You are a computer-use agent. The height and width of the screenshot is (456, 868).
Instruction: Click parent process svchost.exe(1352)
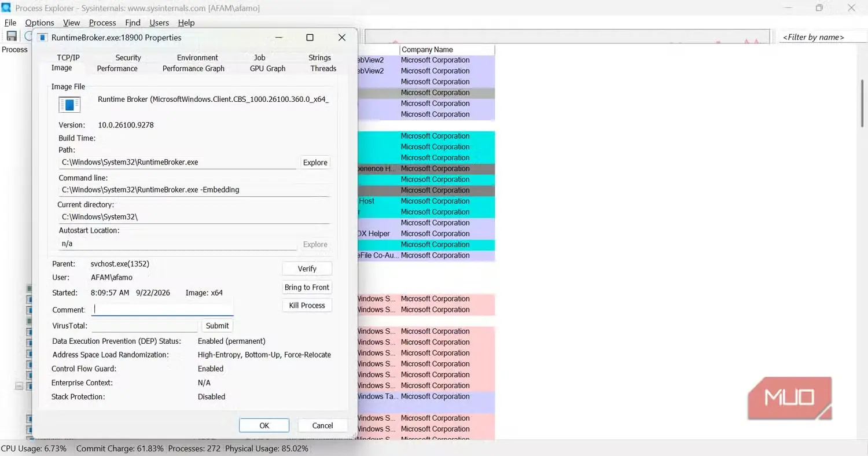click(x=120, y=264)
